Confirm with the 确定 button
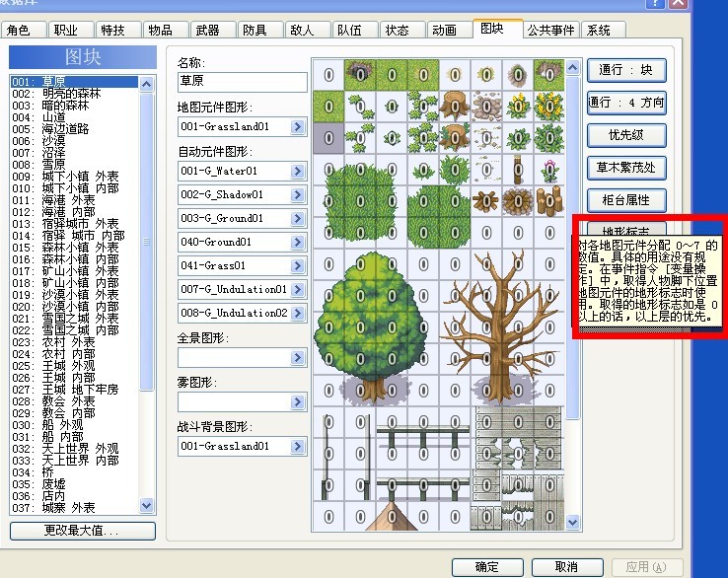Viewport: 728px width, 578px height. 487,567
